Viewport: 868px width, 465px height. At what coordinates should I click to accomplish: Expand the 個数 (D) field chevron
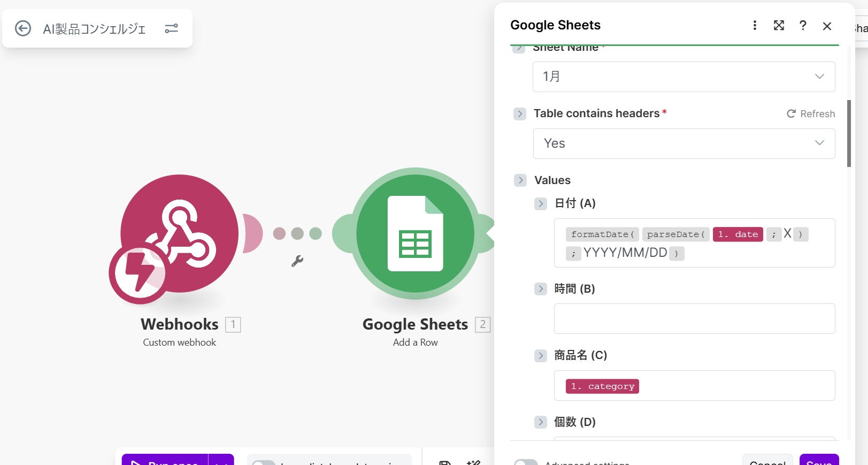(x=541, y=422)
